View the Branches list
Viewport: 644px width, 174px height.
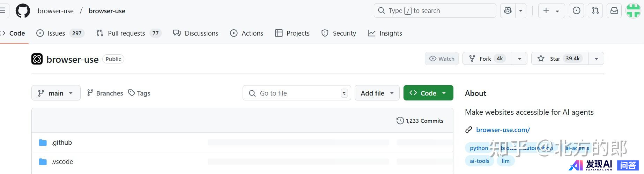105,93
